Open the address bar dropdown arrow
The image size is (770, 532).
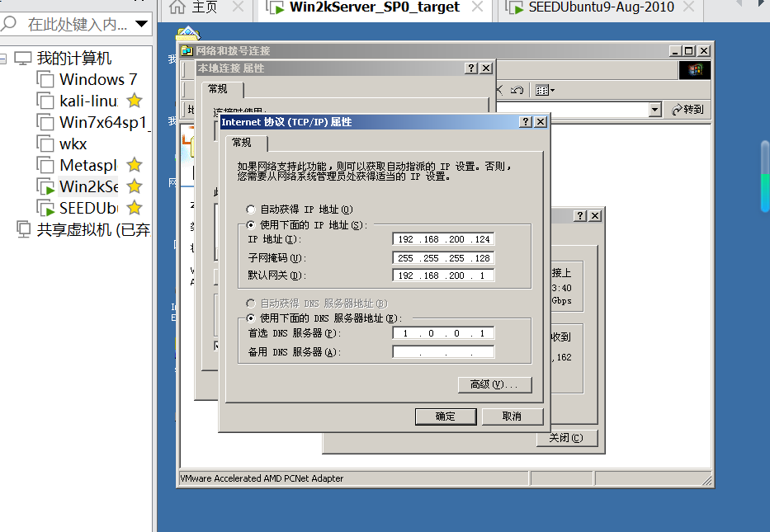pos(655,110)
